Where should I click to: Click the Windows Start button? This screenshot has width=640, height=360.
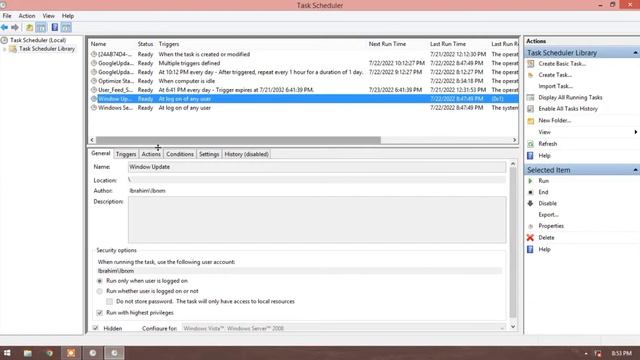click(x=7, y=353)
